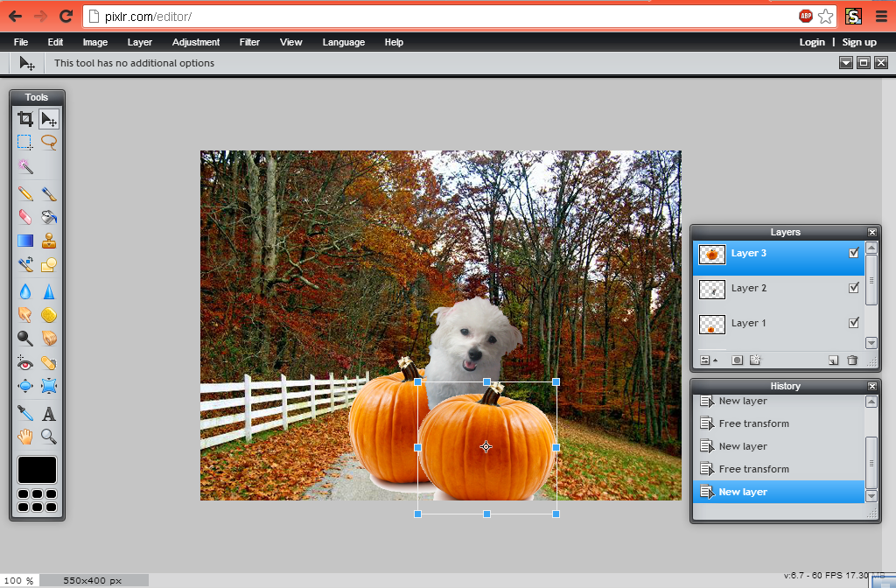Open the black foreground color swatch
Viewport: 896px width, 588px height.
(37, 470)
